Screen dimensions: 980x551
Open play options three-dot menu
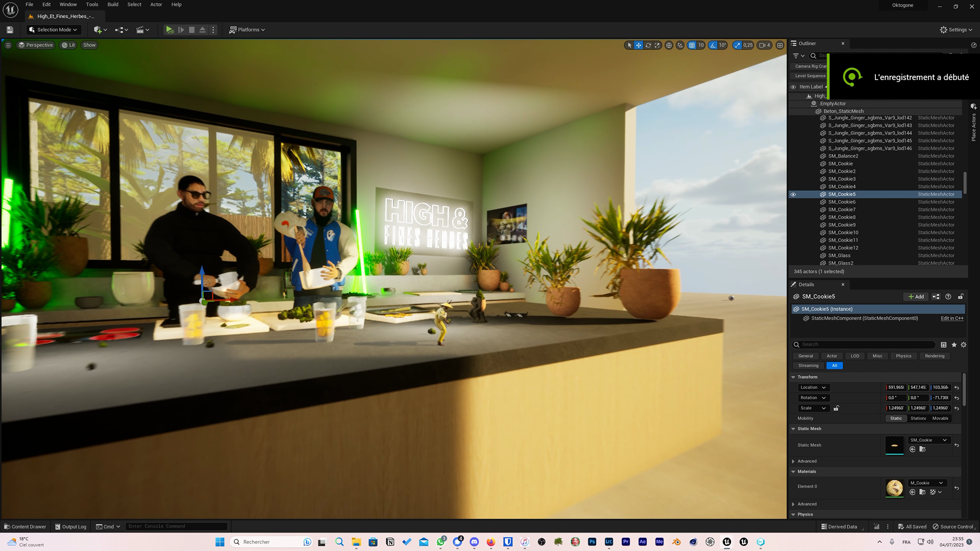(213, 30)
